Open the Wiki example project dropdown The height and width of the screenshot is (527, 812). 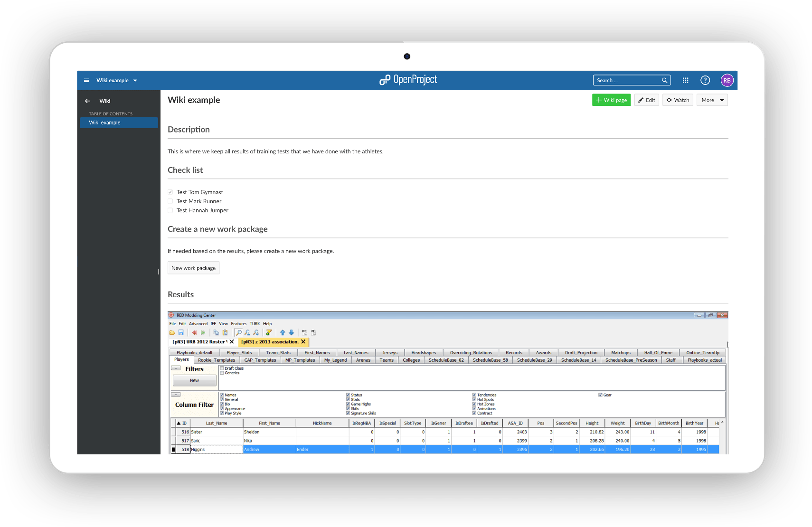[x=117, y=80]
